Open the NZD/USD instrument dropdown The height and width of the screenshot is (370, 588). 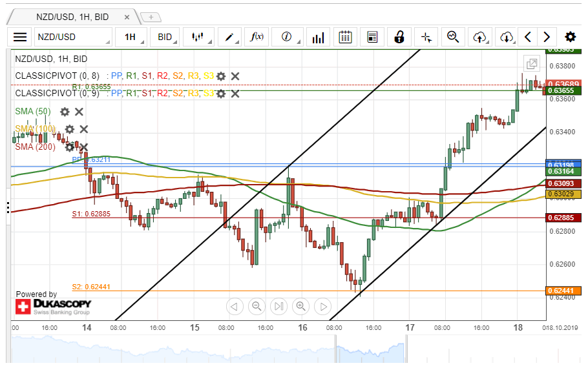pos(72,37)
